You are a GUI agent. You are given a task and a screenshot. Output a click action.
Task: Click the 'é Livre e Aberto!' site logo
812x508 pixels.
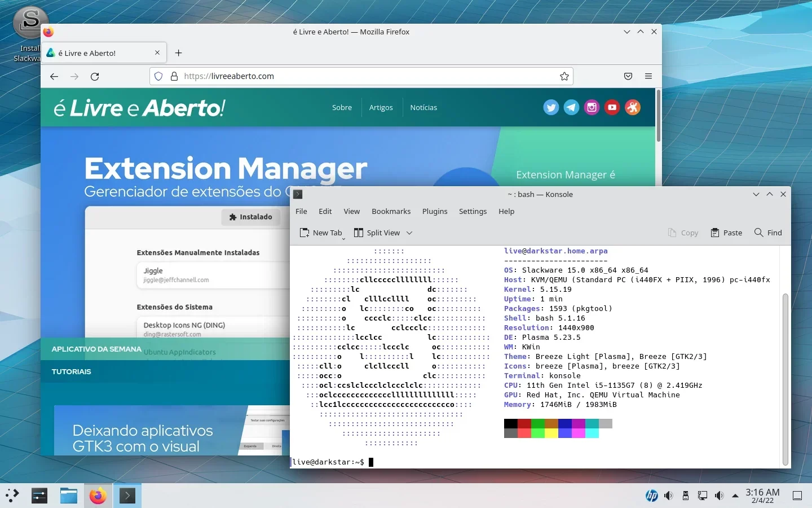[139, 107]
